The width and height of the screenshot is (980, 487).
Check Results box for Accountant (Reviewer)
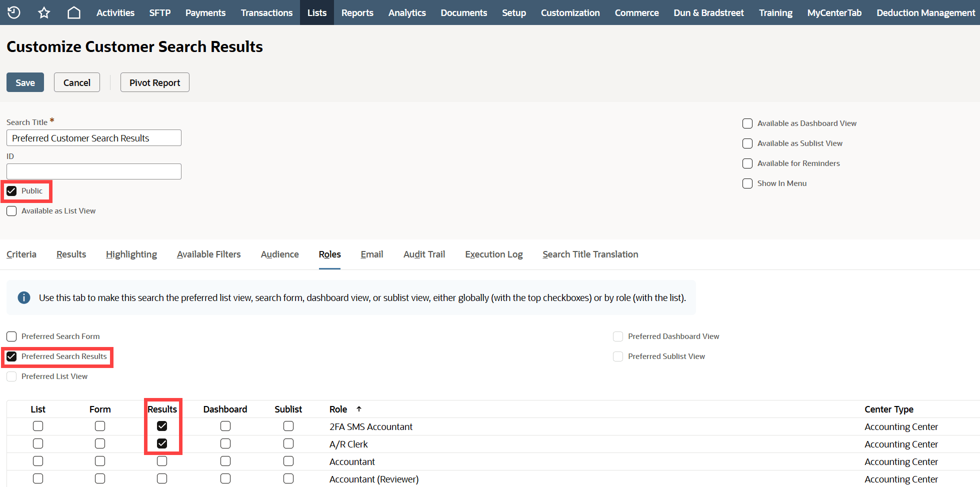pos(162,478)
